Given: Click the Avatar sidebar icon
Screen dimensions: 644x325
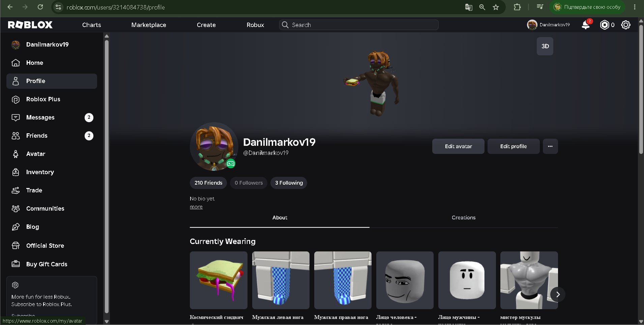Looking at the screenshot, I should [x=16, y=154].
